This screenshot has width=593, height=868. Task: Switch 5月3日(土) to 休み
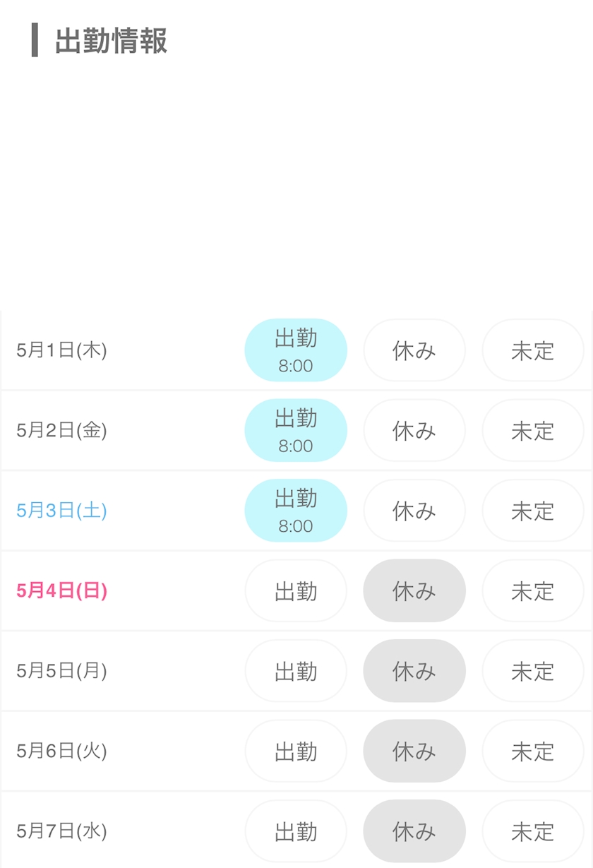click(414, 511)
